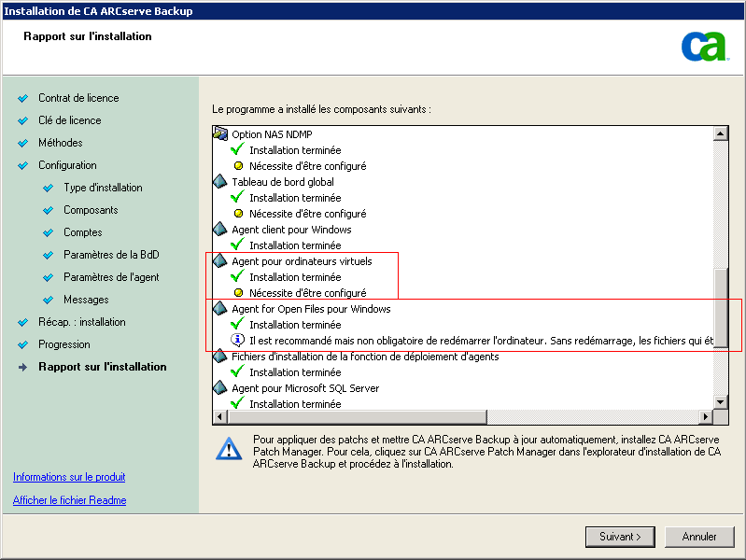Click the Agent client pour Windows icon
The height and width of the screenshot is (560, 746).
tap(220, 229)
